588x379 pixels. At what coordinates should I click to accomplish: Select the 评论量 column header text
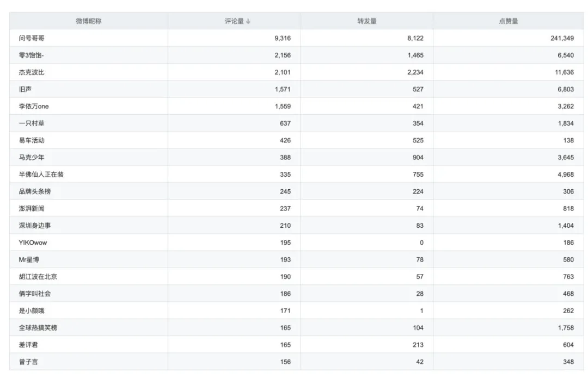[234, 21]
